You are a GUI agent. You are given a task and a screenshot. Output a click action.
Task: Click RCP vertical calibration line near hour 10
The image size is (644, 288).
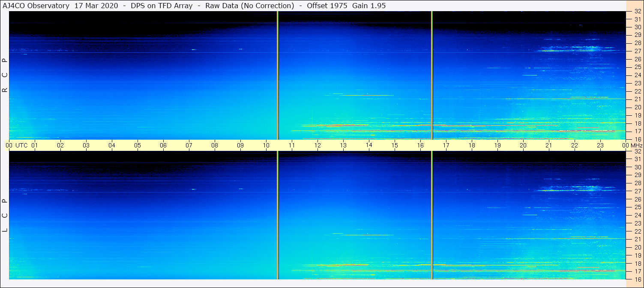[278, 75]
